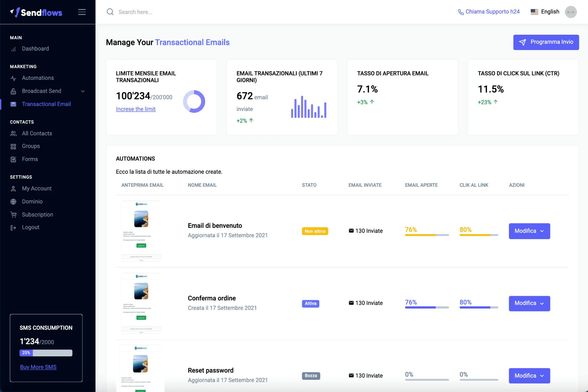Open Dominio settings
This screenshot has width=588, height=392.
[x=32, y=202]
